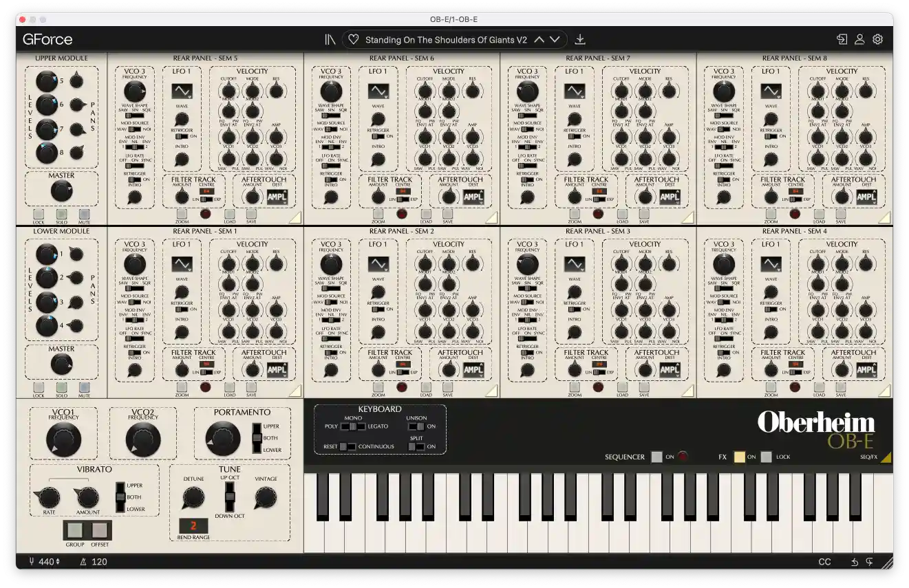
Task: Click the undo arrow in the status bar
Action: pyautogui.click(x=854, y=562)
